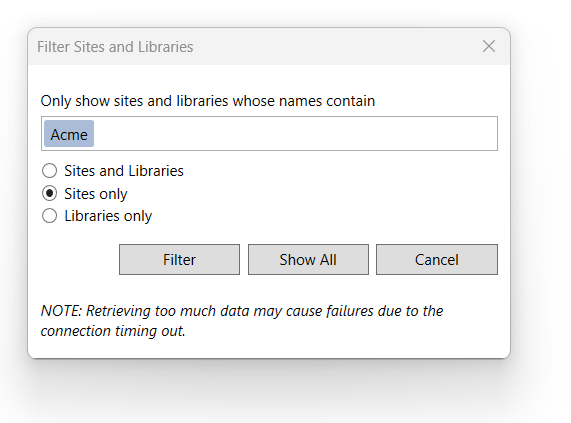The width and height of the screenshot is (571, 423).
Task: Close the Filter Sites and Libraries dialog
Action: (489, 46)
